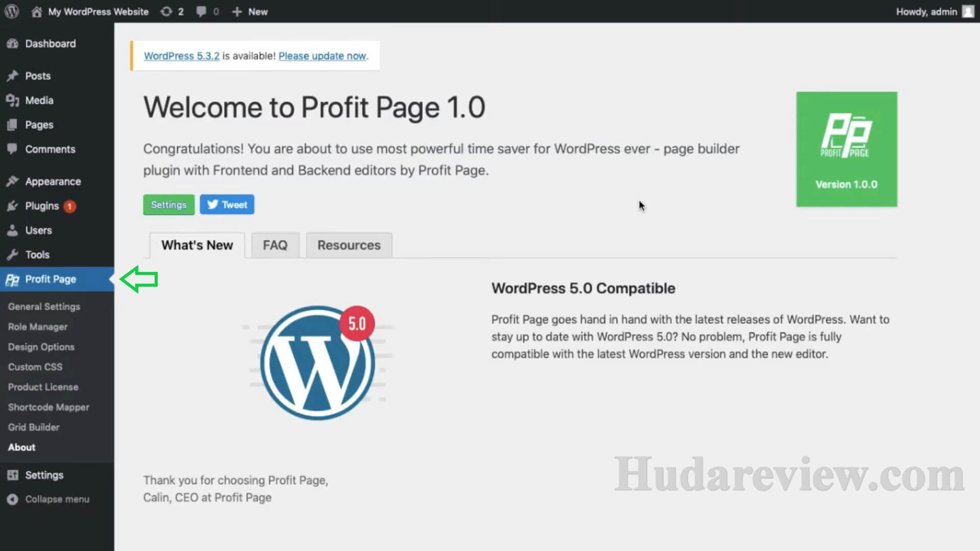Click the Profit Page PP sidebar icon
Viewport: 980px width, 551px height.
pos(12,280)
